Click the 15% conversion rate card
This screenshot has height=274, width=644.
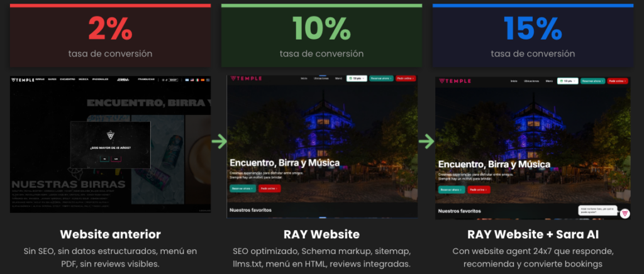click(x=533, y=35)
